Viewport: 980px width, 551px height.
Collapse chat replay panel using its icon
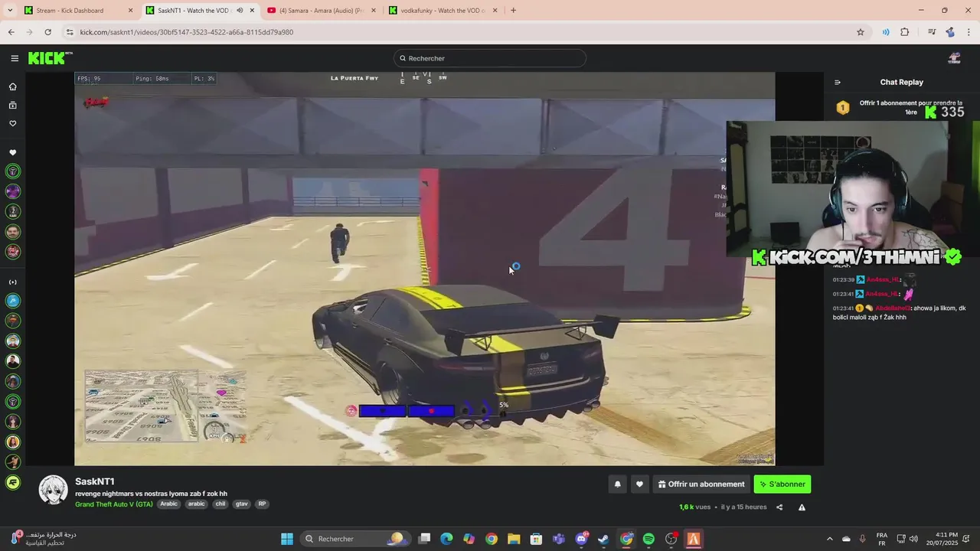tap(838, 82)
